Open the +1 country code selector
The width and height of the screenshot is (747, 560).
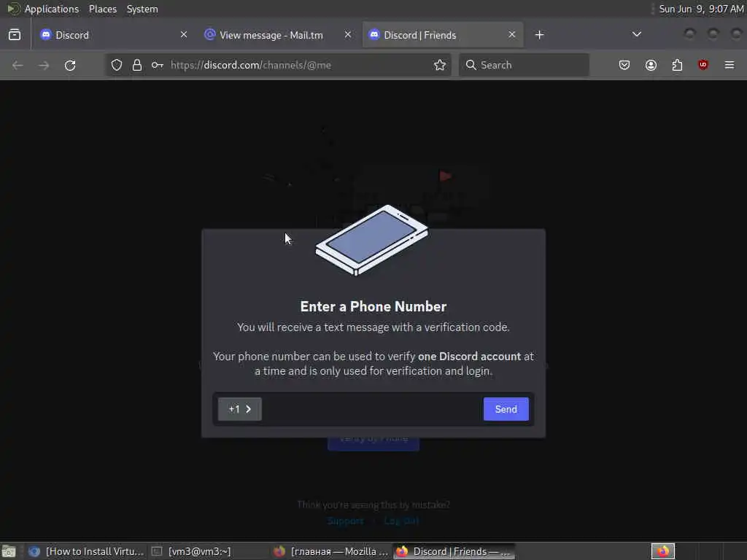click(x=239, y=409)
